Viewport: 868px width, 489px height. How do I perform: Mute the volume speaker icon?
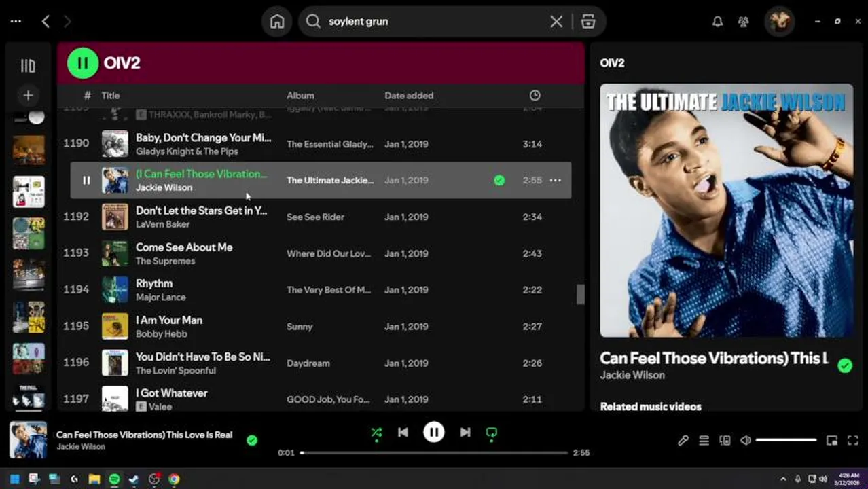click(x=746, y=441)
